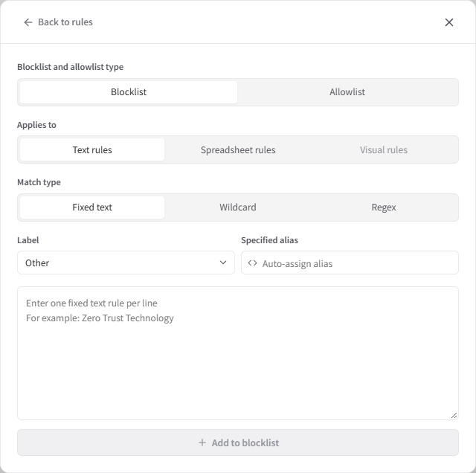Expand the Label dropdown chevron
This screenshot has width=476, height=473.
(x=223, y=263)
